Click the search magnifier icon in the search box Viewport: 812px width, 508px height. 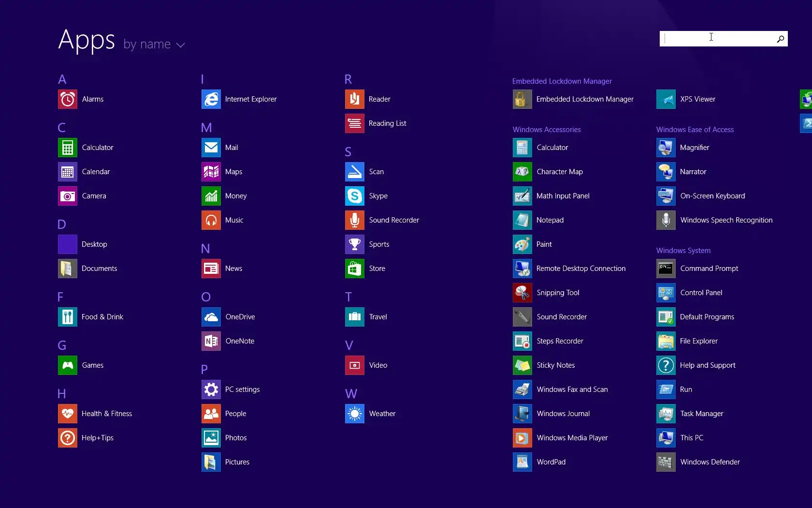tap(780, 39)
